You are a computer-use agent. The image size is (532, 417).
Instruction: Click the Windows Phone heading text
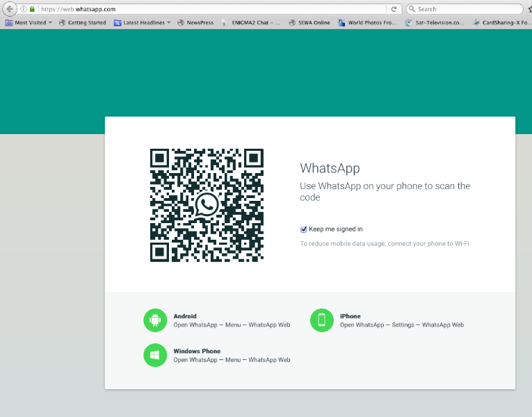click(x=197, y=351)
